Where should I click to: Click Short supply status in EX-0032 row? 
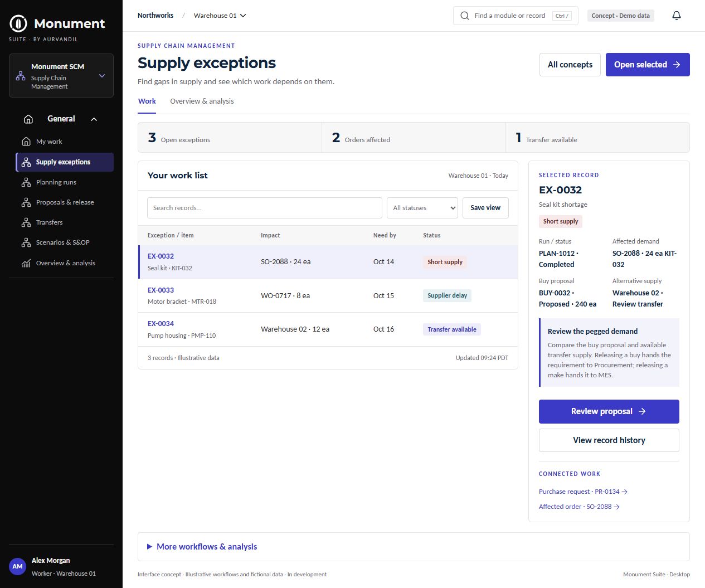pos(445,262)
